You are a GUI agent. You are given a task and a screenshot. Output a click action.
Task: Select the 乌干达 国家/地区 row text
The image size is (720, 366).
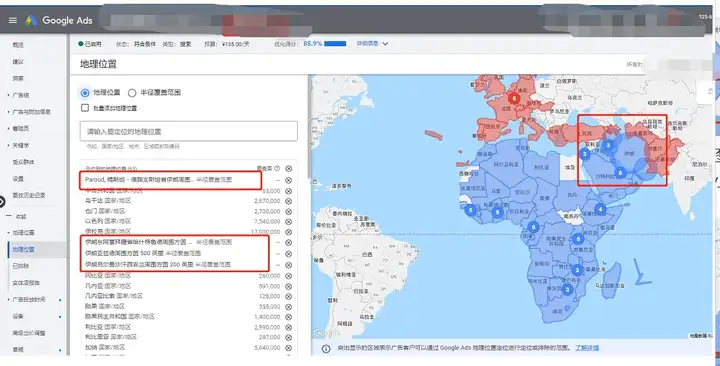pos(108,201)
